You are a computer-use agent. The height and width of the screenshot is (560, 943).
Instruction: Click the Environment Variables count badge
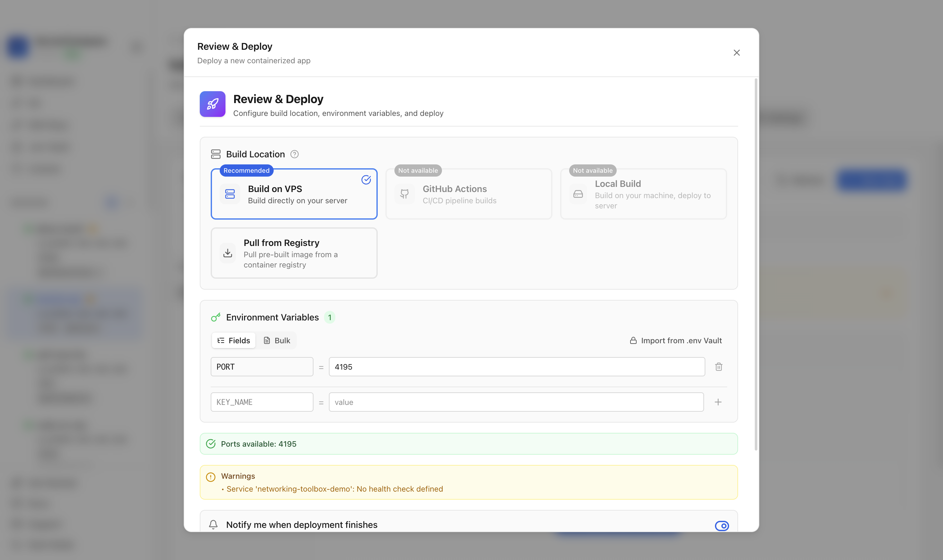[x=330, y=317]
